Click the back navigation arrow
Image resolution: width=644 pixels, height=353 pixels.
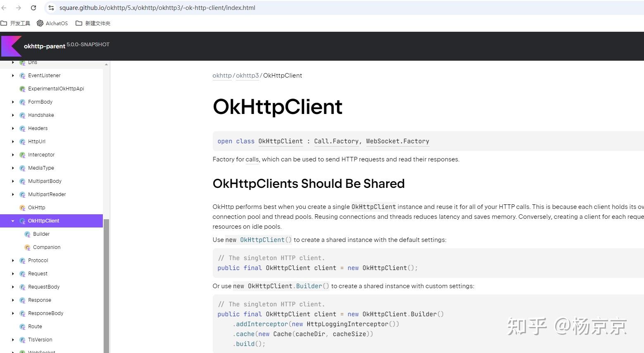pos(4,7)
